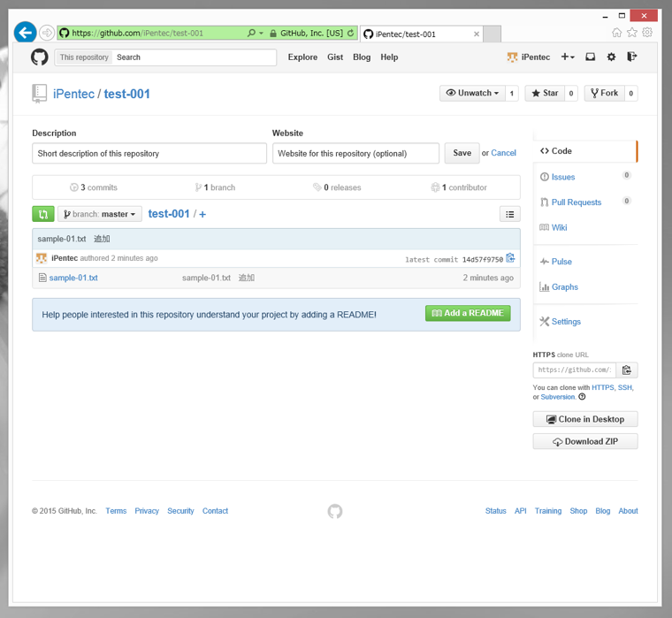
Task: Close the iPentec/test-001 browser tab
Action: pyautogui.click(x=476, y=34)
